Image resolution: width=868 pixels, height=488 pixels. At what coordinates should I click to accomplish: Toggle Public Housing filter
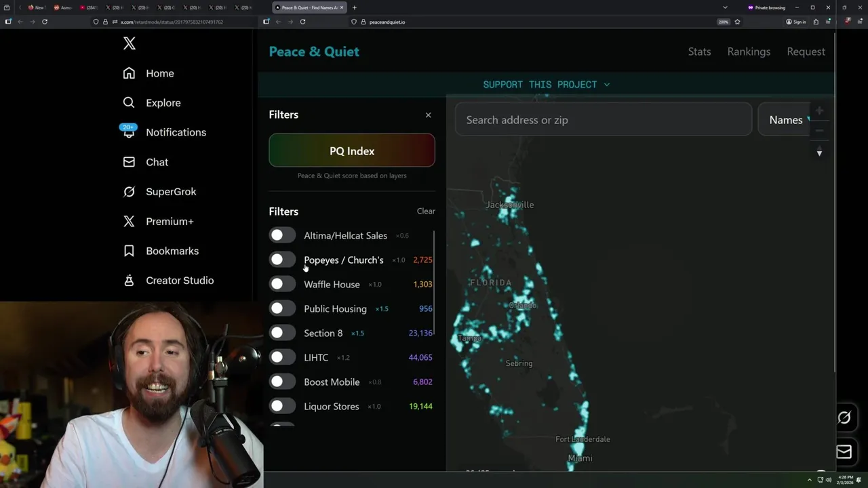pyautogui.click(x=282, y=308)
